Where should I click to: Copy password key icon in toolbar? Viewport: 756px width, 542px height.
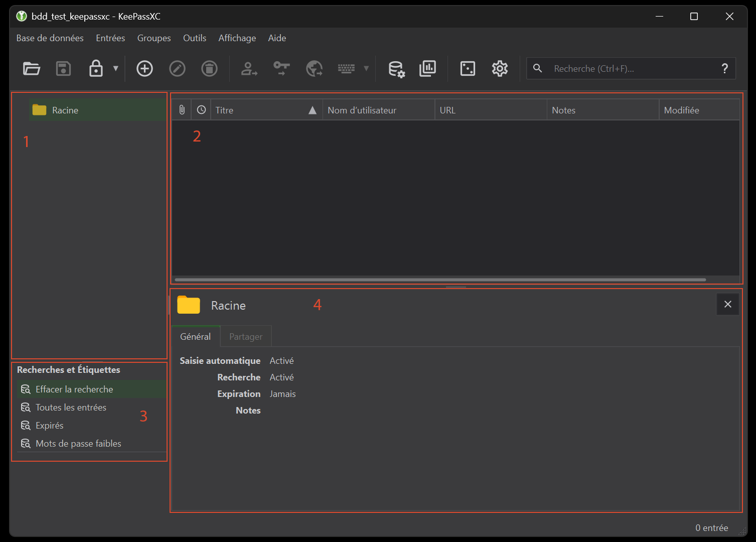pos(281,68)
